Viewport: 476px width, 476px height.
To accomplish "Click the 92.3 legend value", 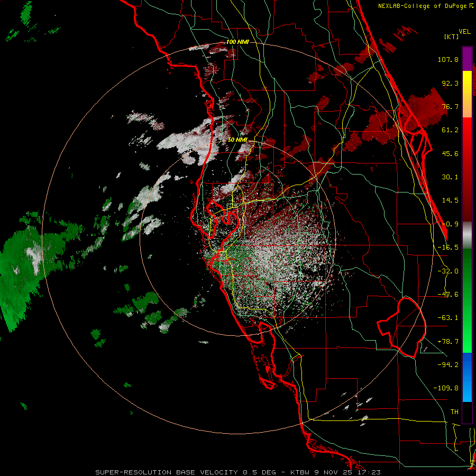I will [450, 83].
